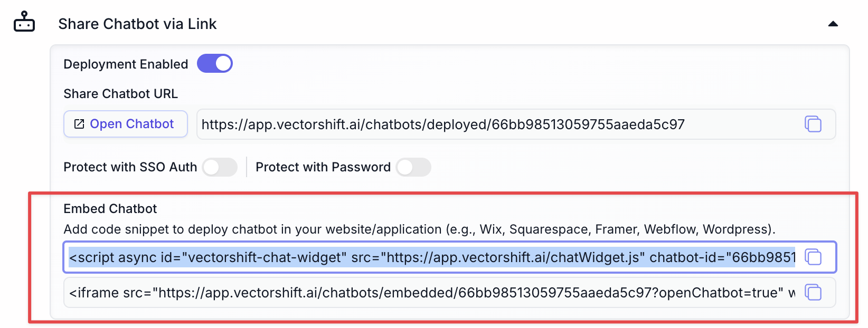Disable the Deployment Enabled toggle
Screen dimensions: 868x328
(x=215, y=63)
